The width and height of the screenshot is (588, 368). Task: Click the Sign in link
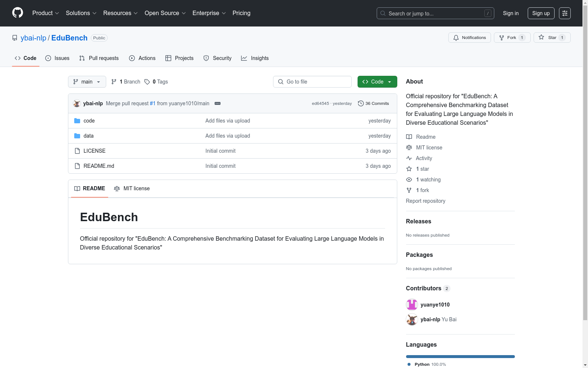pos(511,13)
